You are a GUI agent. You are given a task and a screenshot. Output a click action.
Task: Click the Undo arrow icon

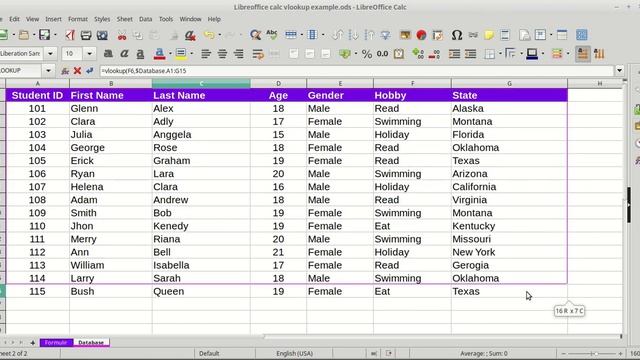coord(209,35)
